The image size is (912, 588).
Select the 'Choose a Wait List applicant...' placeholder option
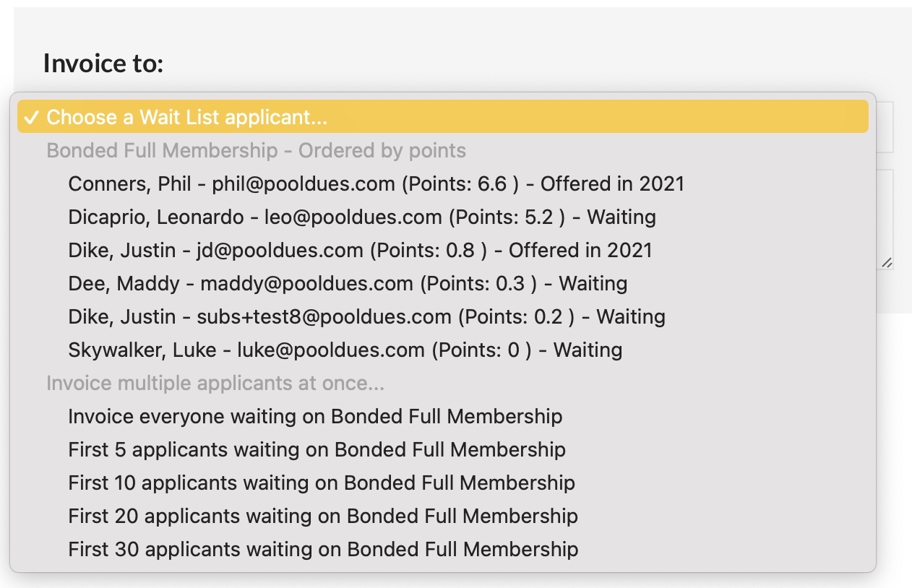pyautogui.click(x=186, y=118)
